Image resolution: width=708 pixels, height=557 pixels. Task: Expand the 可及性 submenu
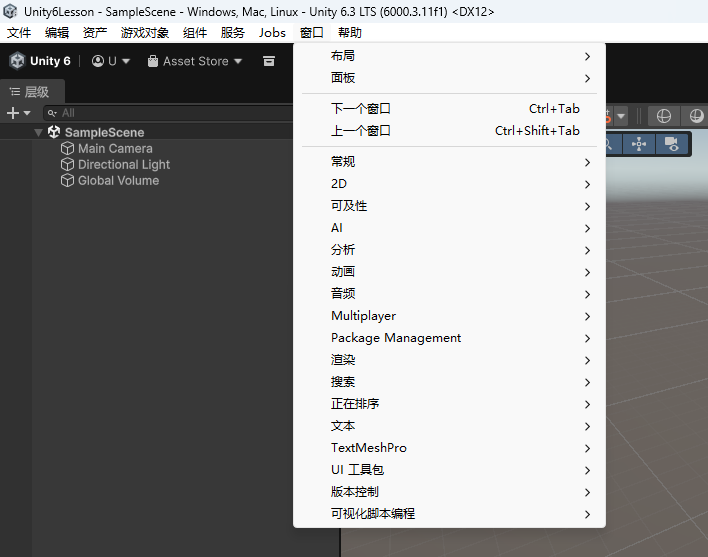[449, 206]
